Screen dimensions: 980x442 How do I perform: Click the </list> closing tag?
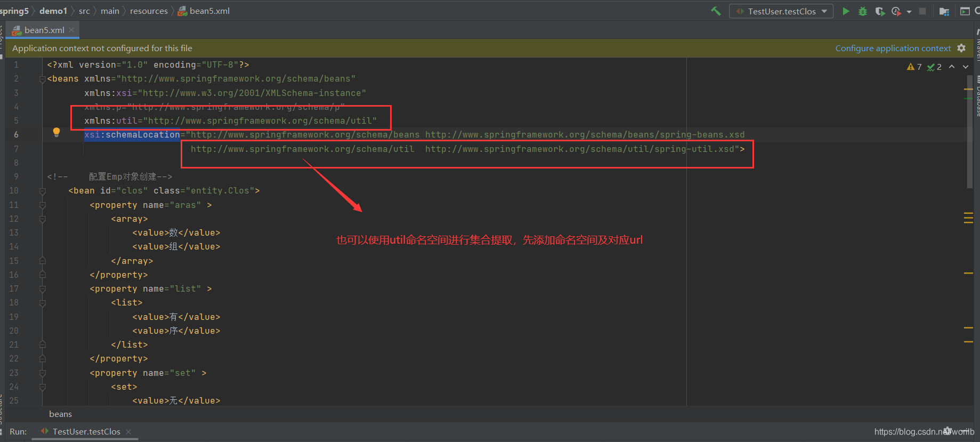coord(129,345)
